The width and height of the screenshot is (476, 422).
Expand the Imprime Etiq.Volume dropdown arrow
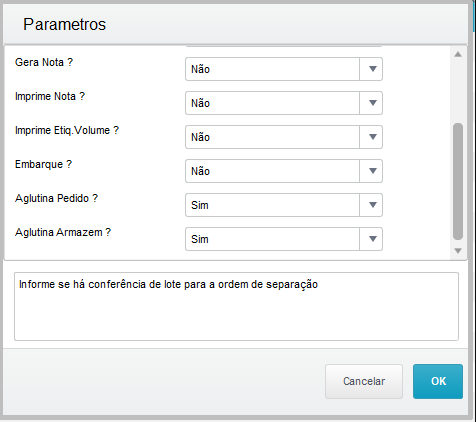tap(371, 137)
